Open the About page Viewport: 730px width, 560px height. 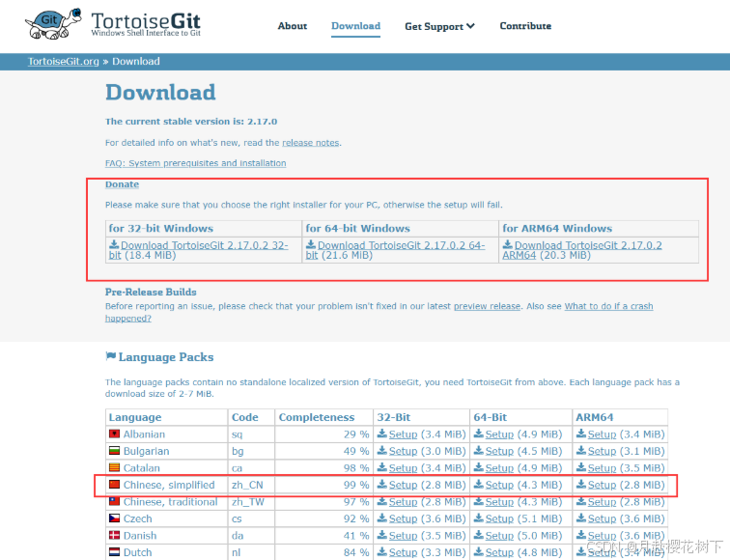click(293, 26)
